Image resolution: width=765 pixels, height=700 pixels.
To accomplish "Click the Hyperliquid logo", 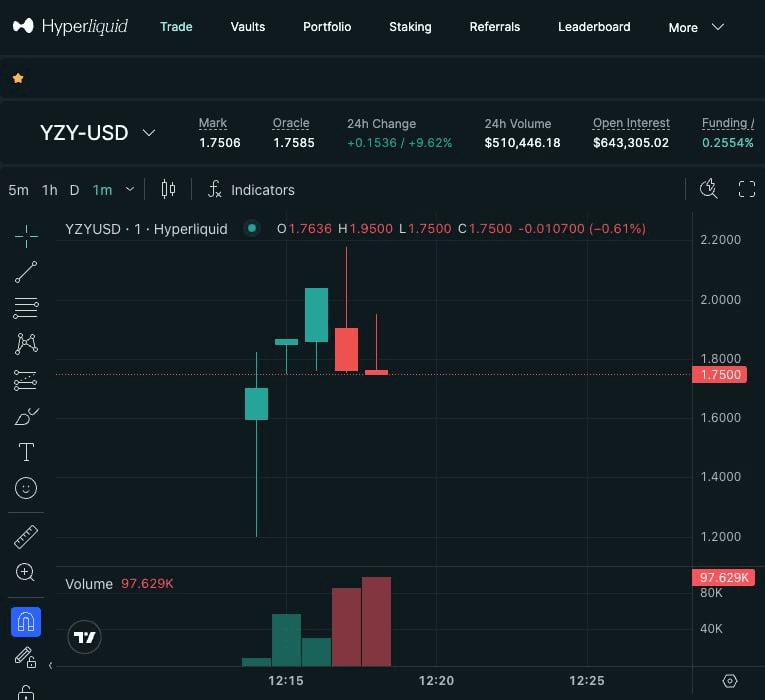I will [70, 26].
